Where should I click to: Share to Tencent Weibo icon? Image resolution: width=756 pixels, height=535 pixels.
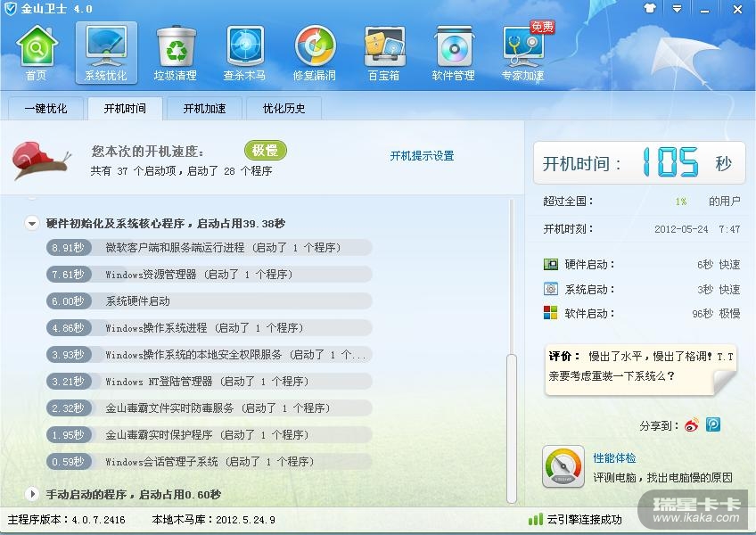(713, 424)
